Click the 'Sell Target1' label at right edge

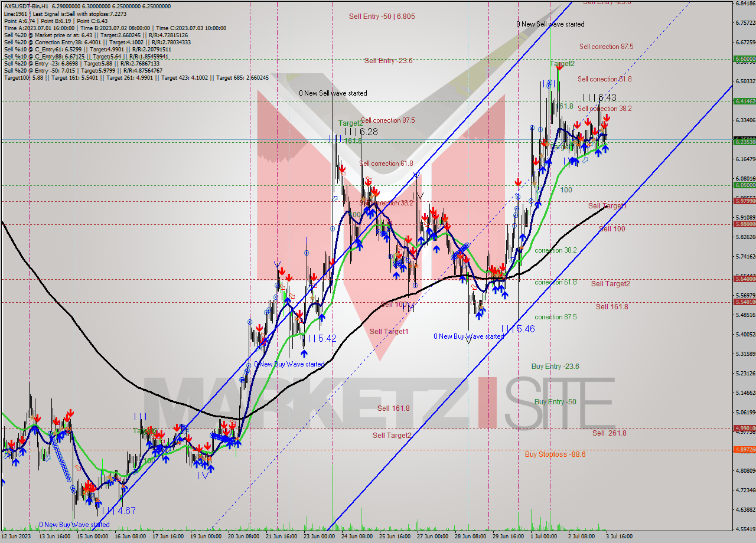click(x=607, y=206)
